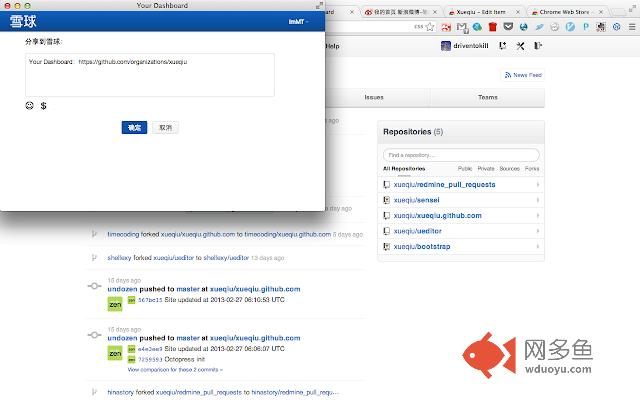640x400 pixels.
Task: Toggle fullscreen on the Your Dashboard popup
Action: click(319, 5)
